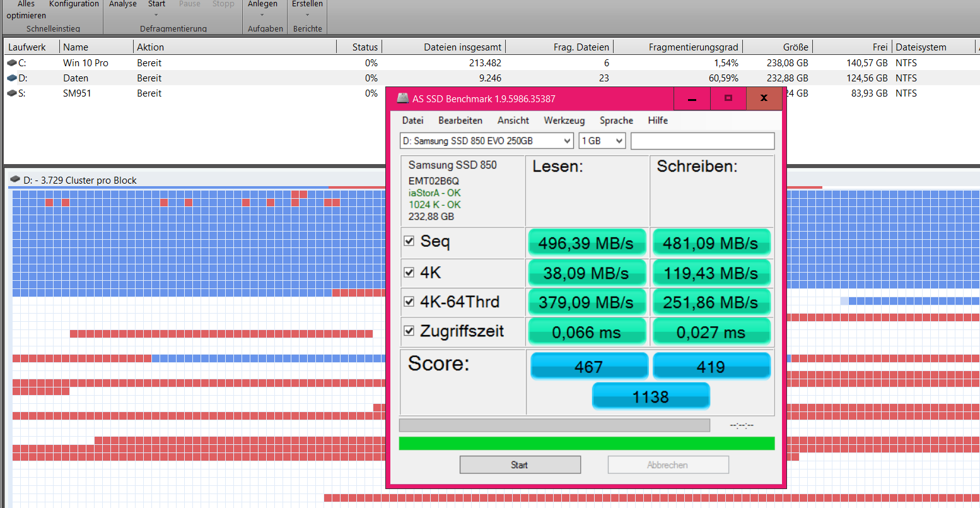Screen dimensions: 980x508
Task: Click the drive icon beside 'D: - 3.729 Cluster pro Block'
Action: tap(15, 180)
